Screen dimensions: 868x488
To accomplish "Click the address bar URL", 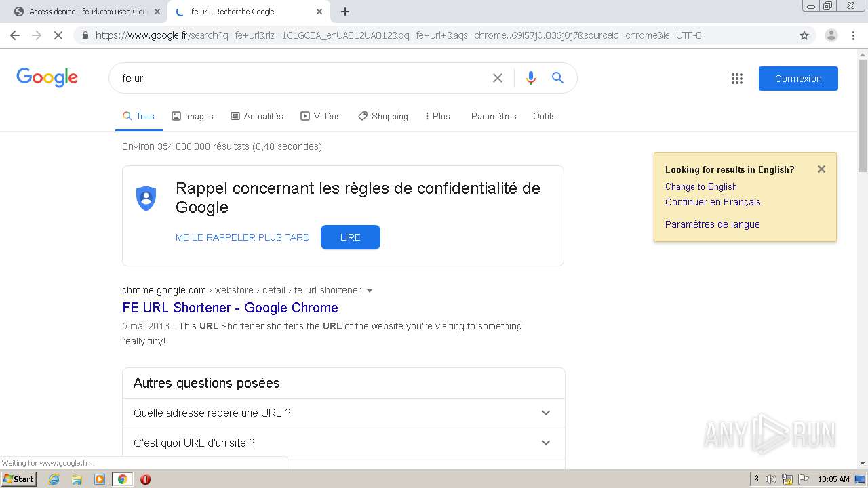I will coord(399,35).
